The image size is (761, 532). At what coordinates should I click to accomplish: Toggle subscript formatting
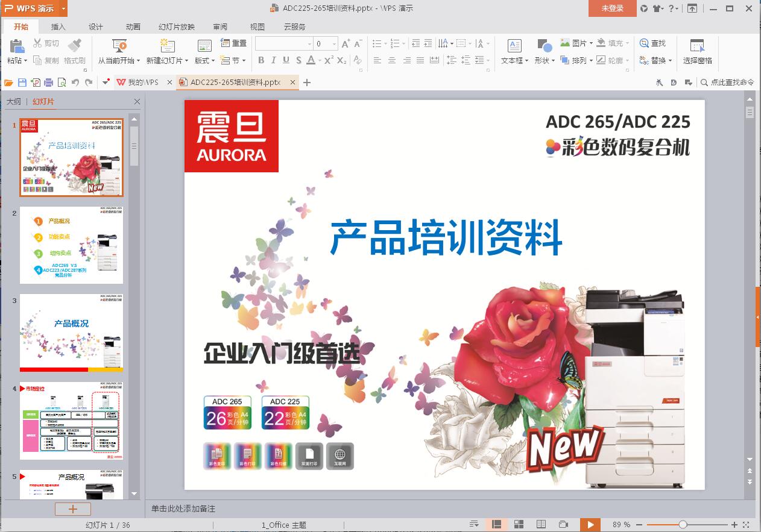click(x=342, y=60)
